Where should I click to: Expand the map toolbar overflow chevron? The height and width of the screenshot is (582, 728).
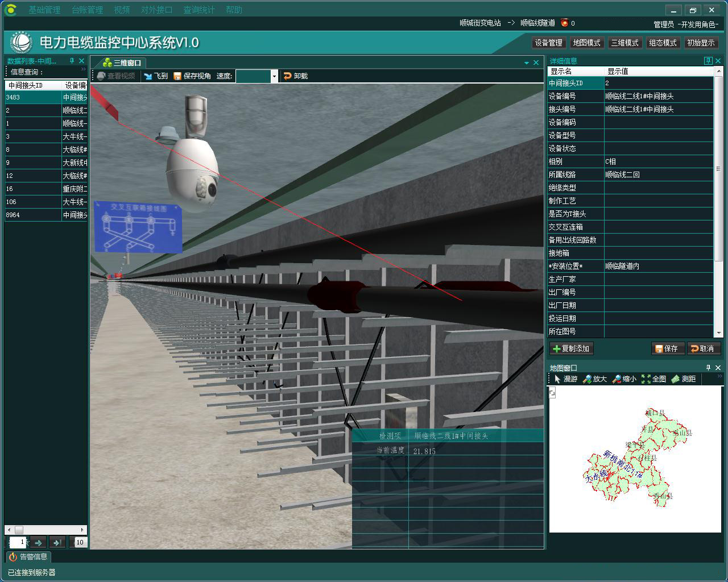click(x=719, y=376)
